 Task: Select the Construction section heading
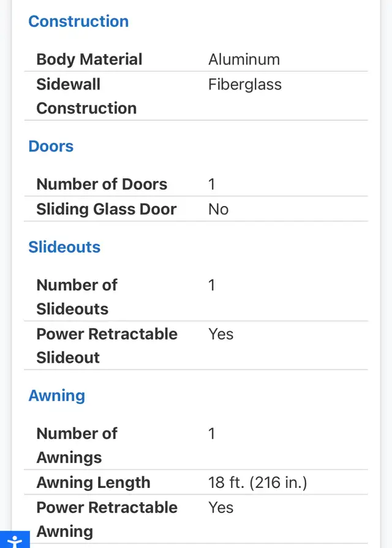coord(78,21)
